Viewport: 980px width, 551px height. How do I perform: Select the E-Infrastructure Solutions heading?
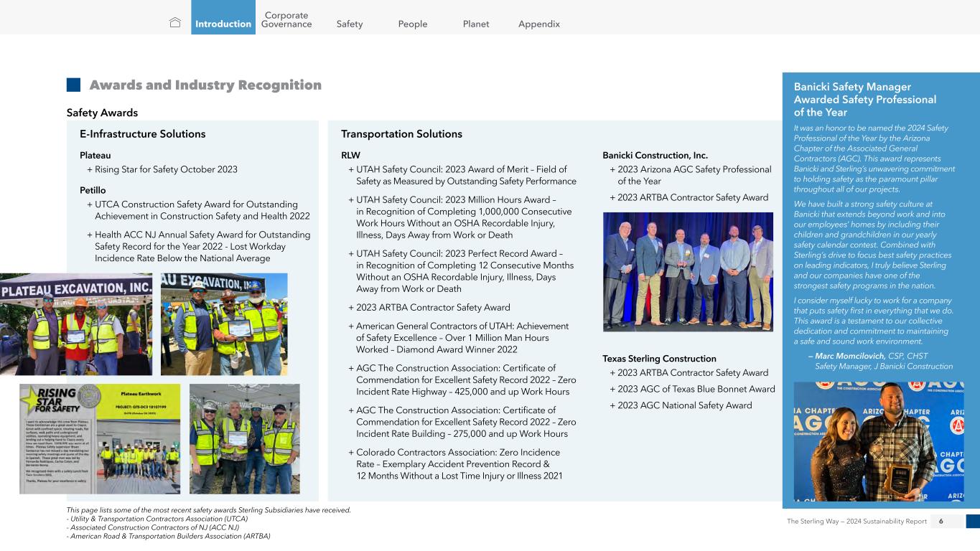(143, 134)
